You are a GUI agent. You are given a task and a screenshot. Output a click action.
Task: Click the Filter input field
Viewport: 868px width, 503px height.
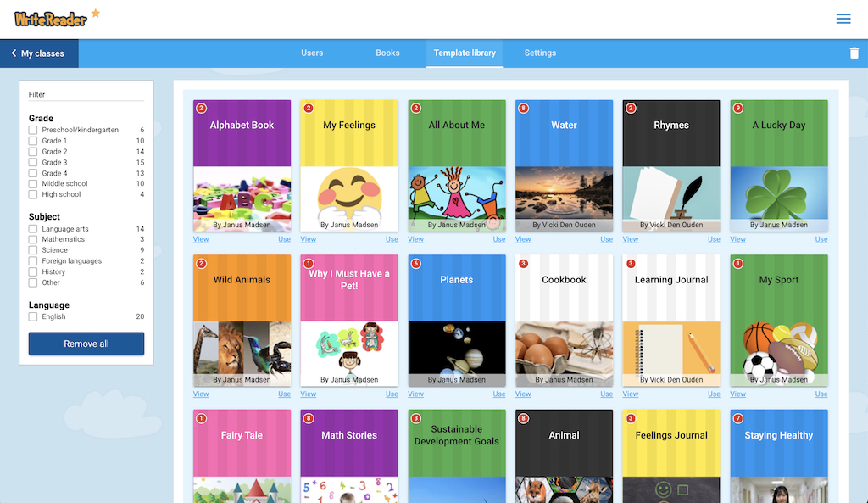(86, 95)
